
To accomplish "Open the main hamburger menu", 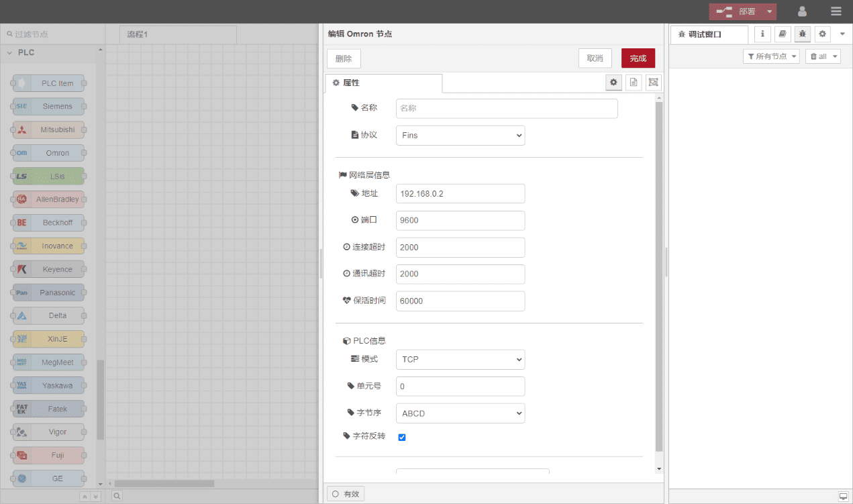I will point(836,11).
